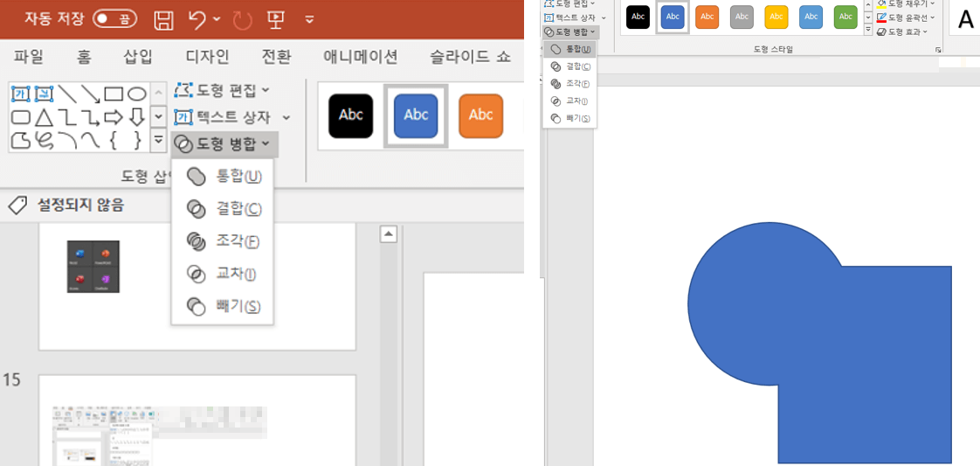Choose 결합(C) in the enlarged merge menu

tap(223, 209)
